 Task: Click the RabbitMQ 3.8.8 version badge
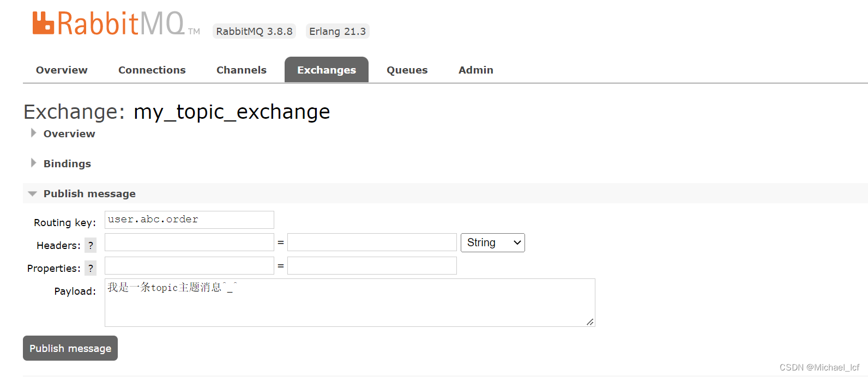pos(254,31)
